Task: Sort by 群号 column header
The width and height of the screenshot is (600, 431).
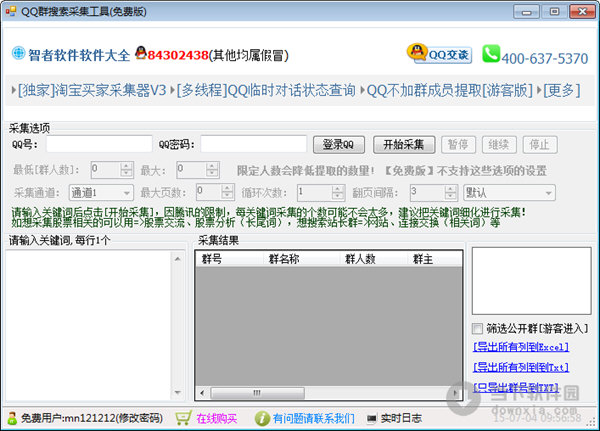Action: [x=229, y=259]
